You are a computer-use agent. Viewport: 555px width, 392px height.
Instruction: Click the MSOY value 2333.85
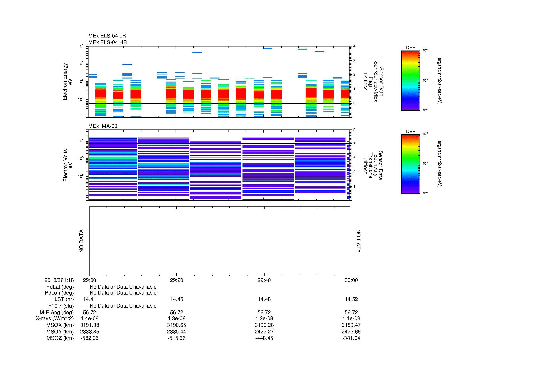[x=89, y=332]
